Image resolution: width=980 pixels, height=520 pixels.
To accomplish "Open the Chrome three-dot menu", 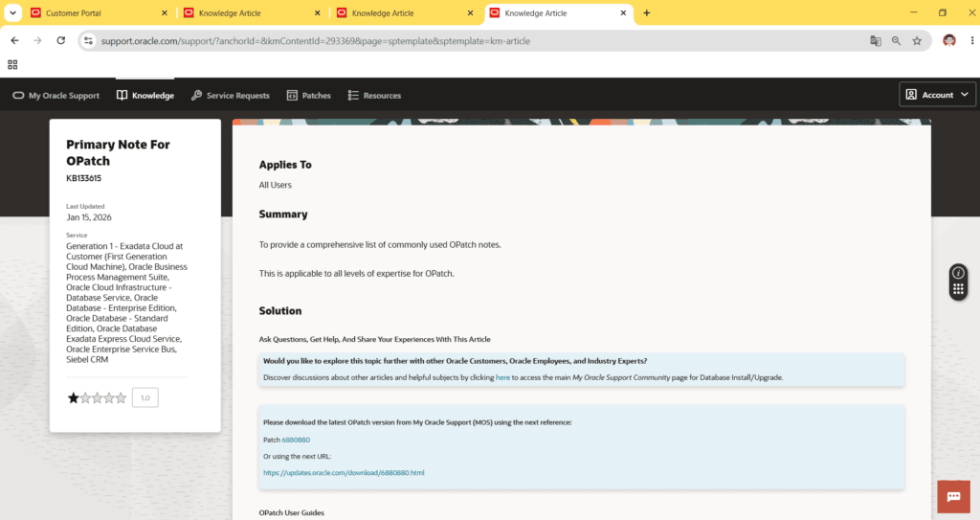I will click(972, 40).
